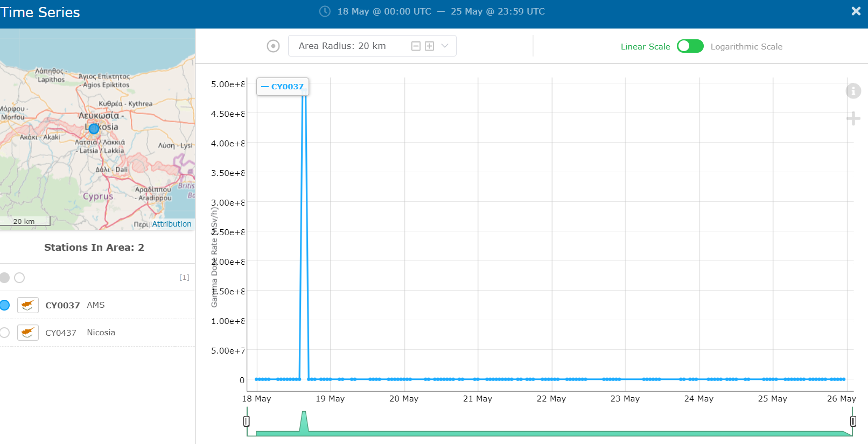Screen dimensions: 868x444
Task: Click the gray filled select-all circle
Action: 5,278
